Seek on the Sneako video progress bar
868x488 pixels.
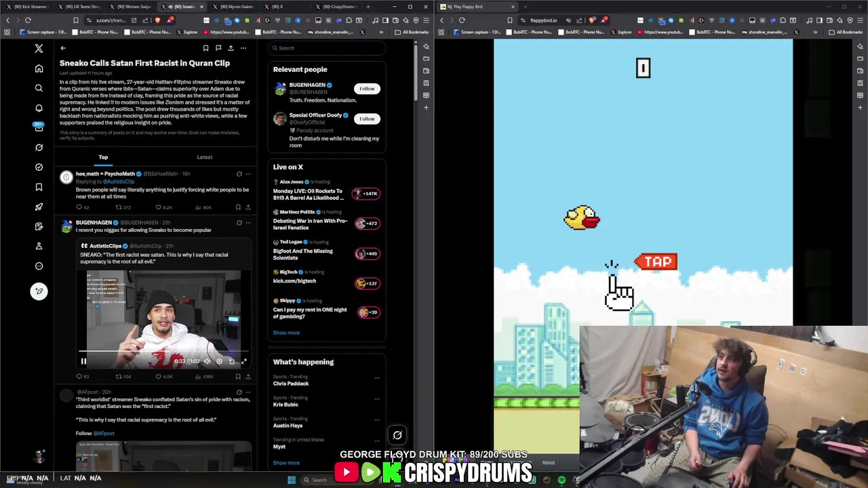163,352
